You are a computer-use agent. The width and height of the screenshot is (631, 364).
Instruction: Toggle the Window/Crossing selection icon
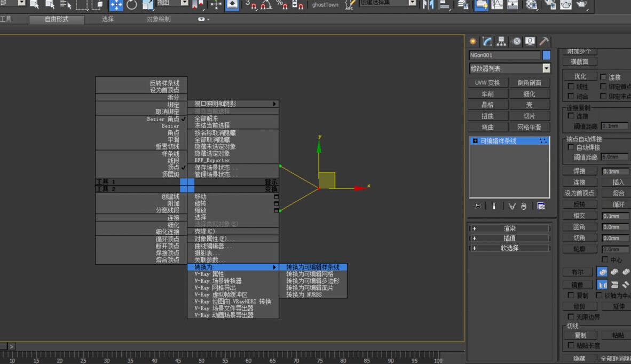pyautogui.click(x=98, y=5)
